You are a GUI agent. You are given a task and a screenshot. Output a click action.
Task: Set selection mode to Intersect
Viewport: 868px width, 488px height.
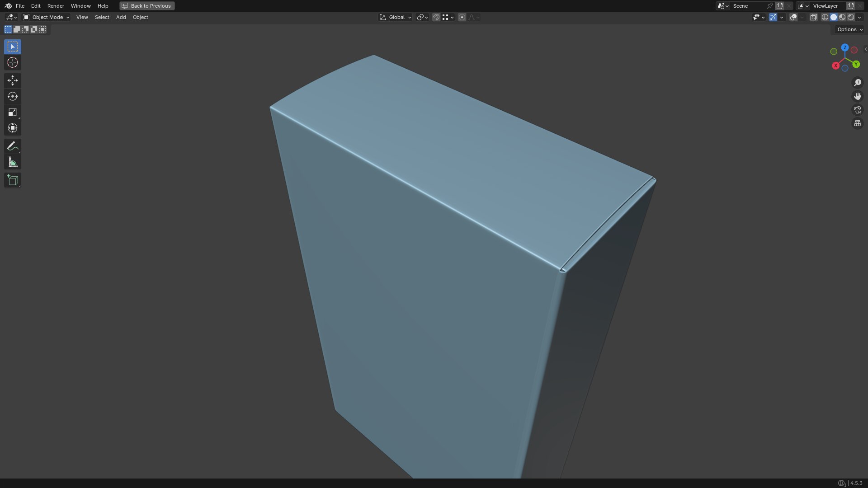coord(42,29)
